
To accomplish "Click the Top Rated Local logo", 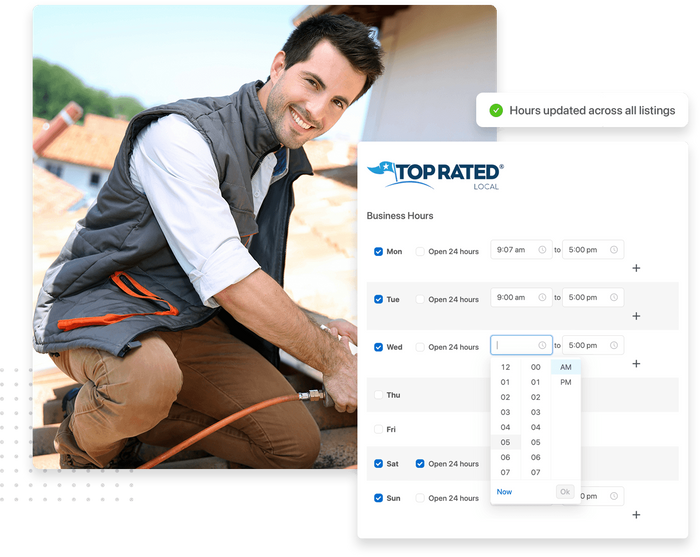I will pyautogui.click(x=435, y=175).
